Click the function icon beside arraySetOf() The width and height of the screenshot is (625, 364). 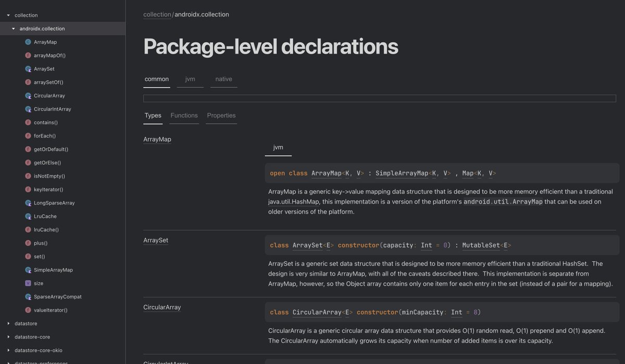28,82
